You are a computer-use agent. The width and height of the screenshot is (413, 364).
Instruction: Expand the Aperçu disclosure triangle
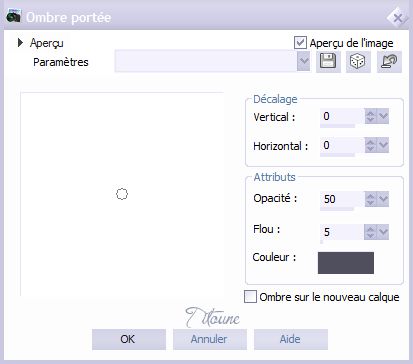click(x=20, y=43)
